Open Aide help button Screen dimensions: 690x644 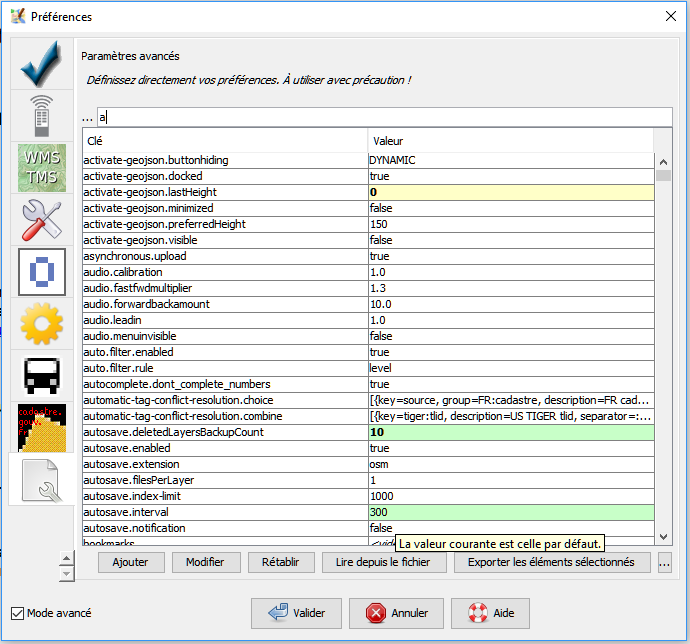coord(489,613)
